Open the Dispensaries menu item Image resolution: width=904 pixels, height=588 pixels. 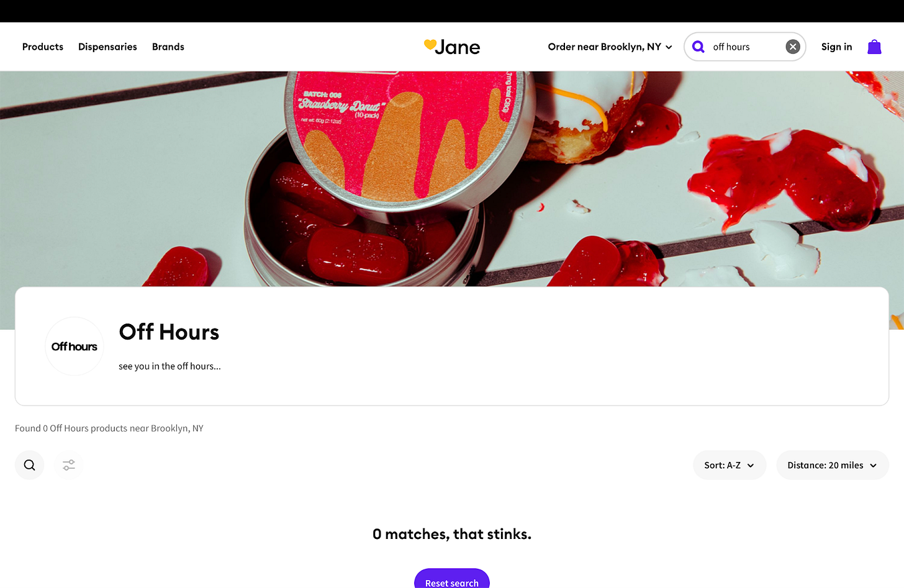(x=107, y=47)
